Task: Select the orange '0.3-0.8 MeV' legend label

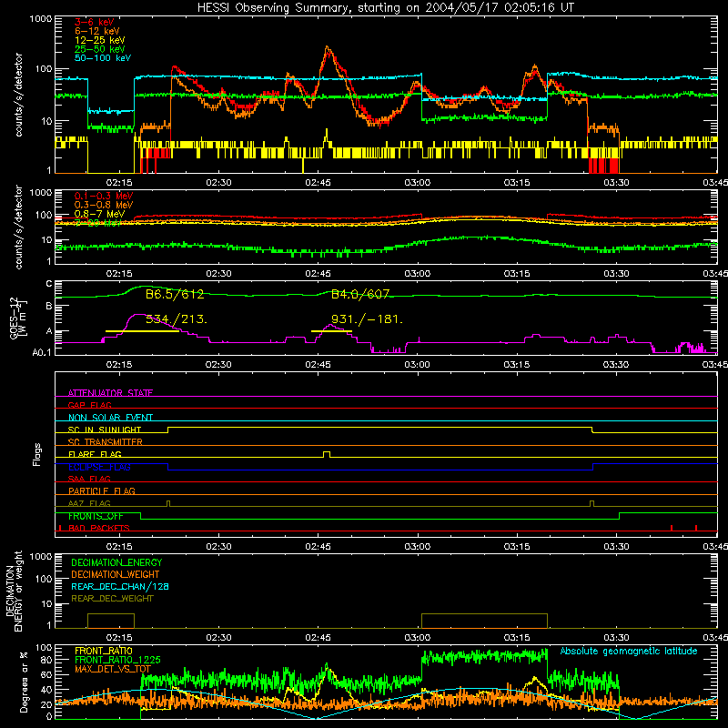Action: pos(104,205)
